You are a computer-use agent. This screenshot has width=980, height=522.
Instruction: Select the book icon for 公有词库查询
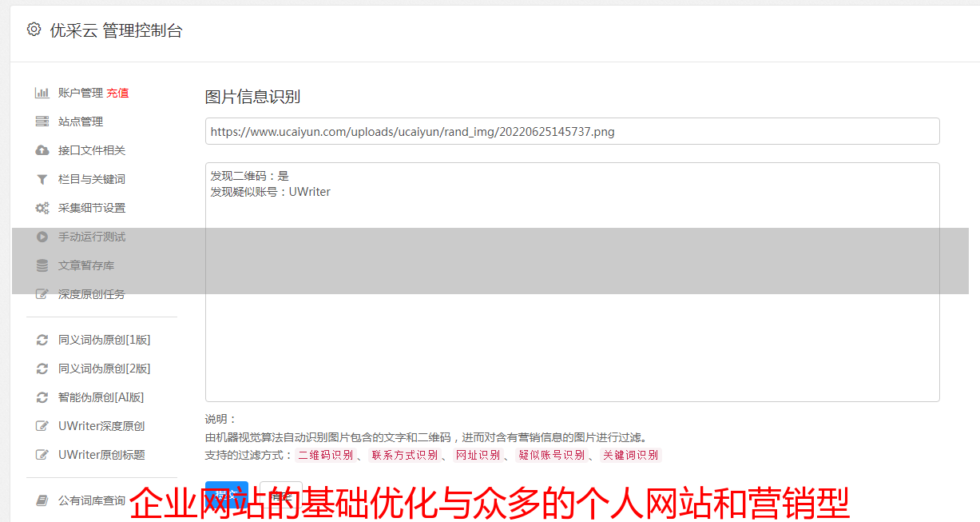[42, 500]
